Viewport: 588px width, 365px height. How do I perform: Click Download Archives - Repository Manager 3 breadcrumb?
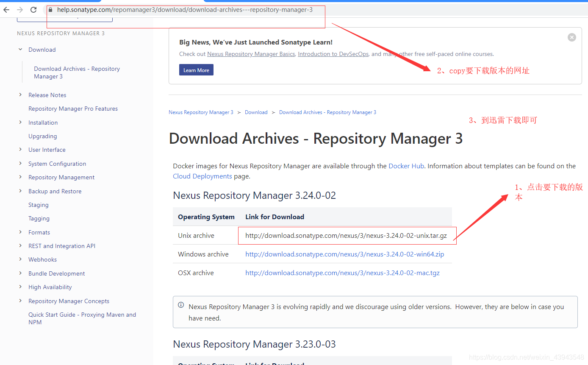tap(327, 112)
